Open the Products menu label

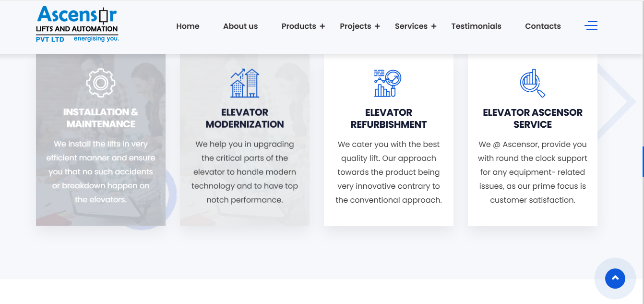tap(298, 26)
